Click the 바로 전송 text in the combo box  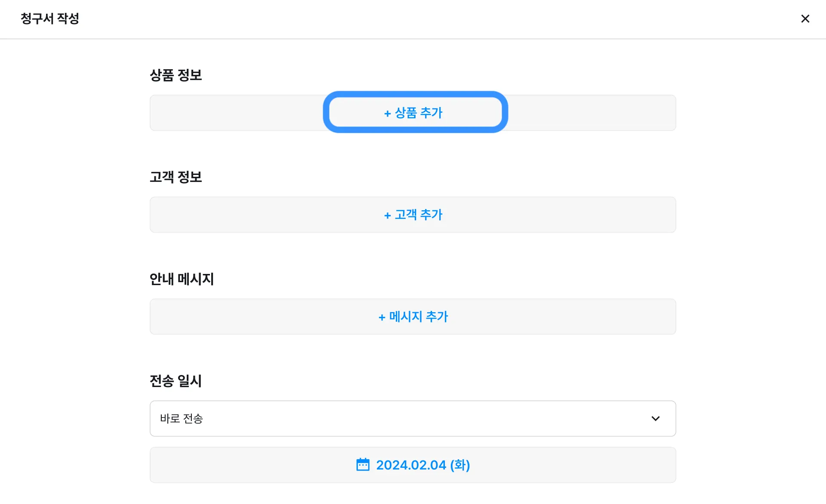[181, 418]
